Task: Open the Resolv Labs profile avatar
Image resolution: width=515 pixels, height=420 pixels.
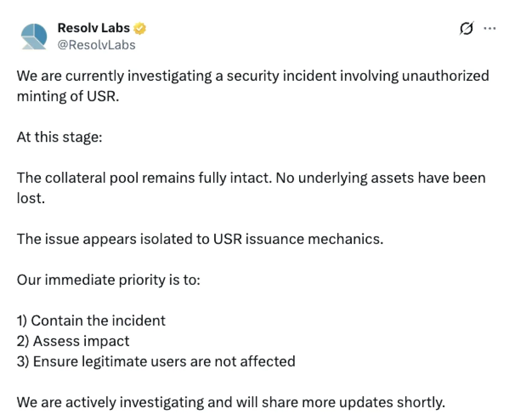Action: 34,37
